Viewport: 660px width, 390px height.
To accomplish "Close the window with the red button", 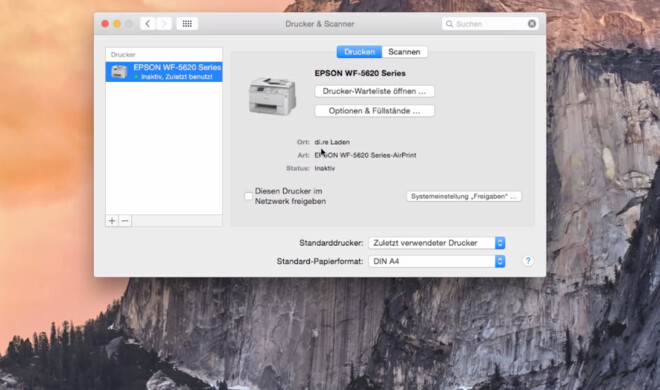I will (x=105, y=24).
